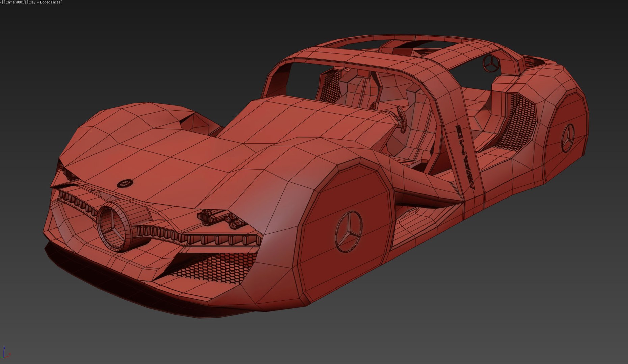The image size is (628, 364).
Task: Select the hood badge emblem
Action: pos(125,183)
